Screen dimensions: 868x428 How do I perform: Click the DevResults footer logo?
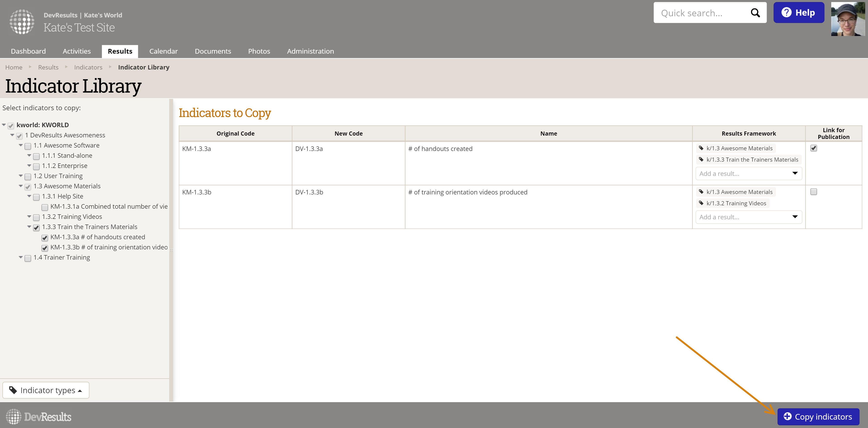coord(38,416)
